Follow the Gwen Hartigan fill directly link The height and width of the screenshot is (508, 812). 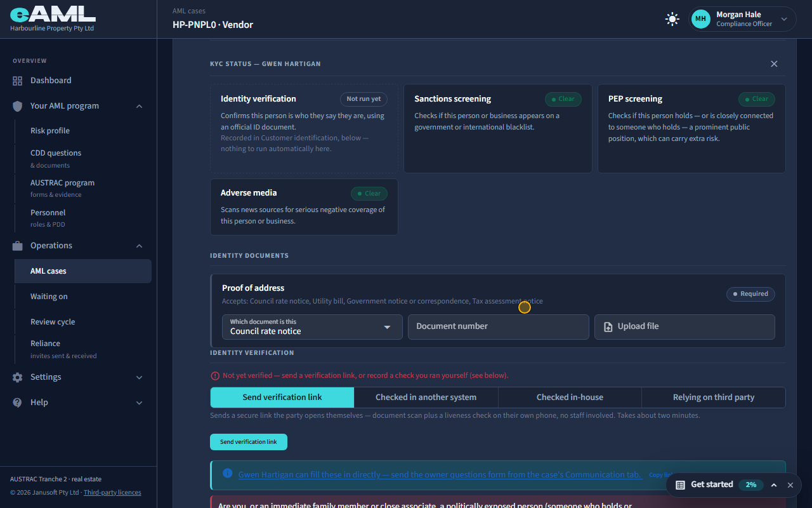click(440, 474)
